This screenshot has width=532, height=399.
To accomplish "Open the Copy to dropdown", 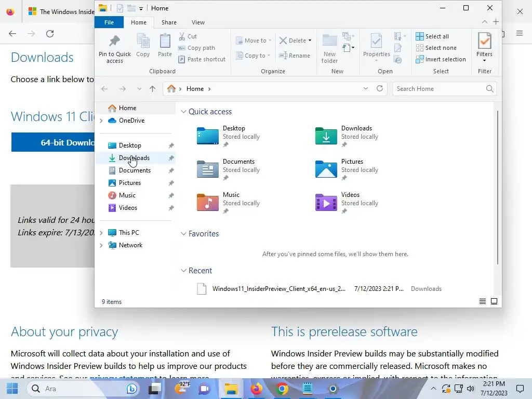I will pyautogui.click(x=254, y=55).
